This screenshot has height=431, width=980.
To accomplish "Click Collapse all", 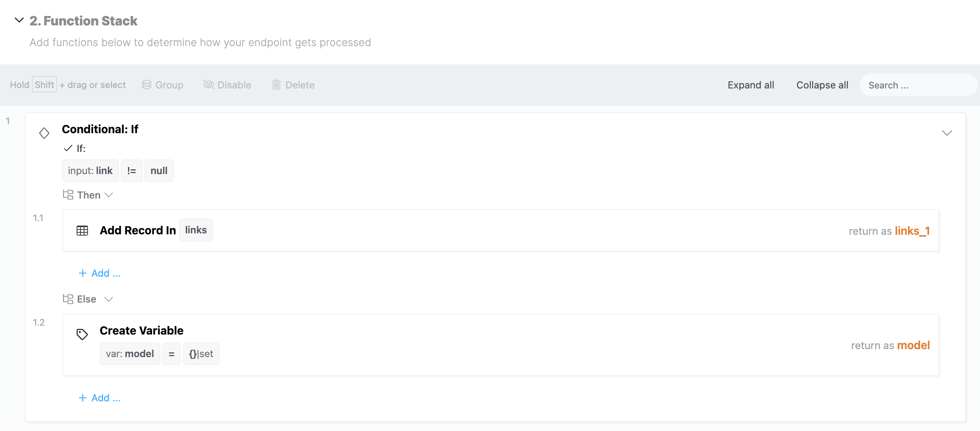I will coord(822,85).
